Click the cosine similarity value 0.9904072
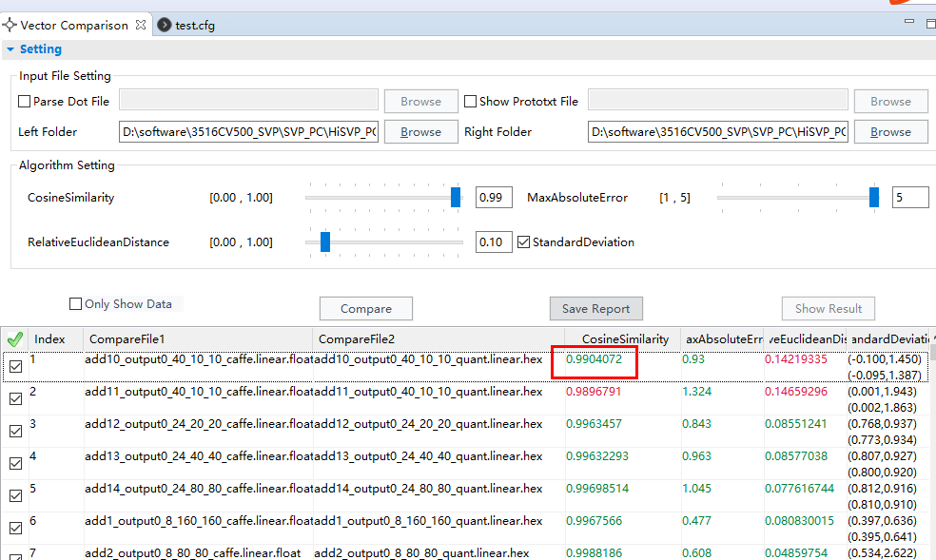936x560 pixels. pyautogui.click(x=594, y=359)
